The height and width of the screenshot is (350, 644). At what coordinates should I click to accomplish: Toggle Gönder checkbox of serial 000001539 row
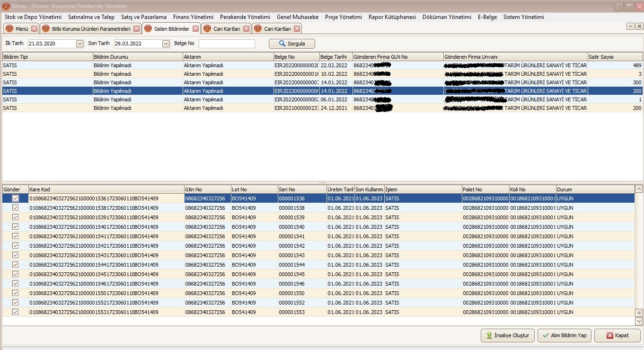[15, 217]
